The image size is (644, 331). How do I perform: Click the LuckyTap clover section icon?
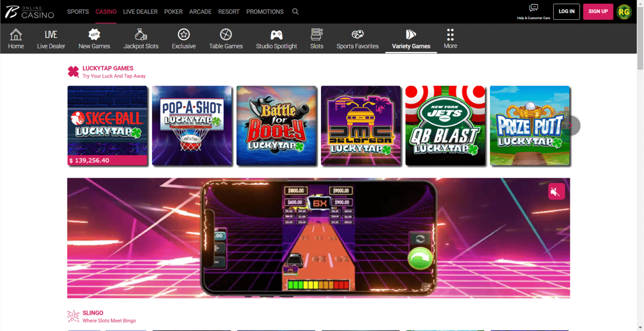coord(73,72)
